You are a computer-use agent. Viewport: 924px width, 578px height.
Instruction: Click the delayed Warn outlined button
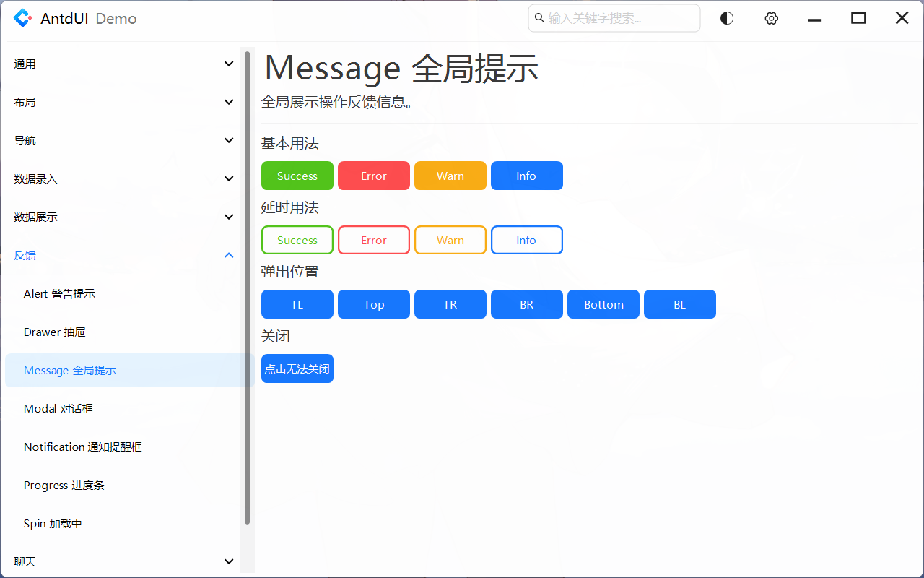(x=450, y=239)
